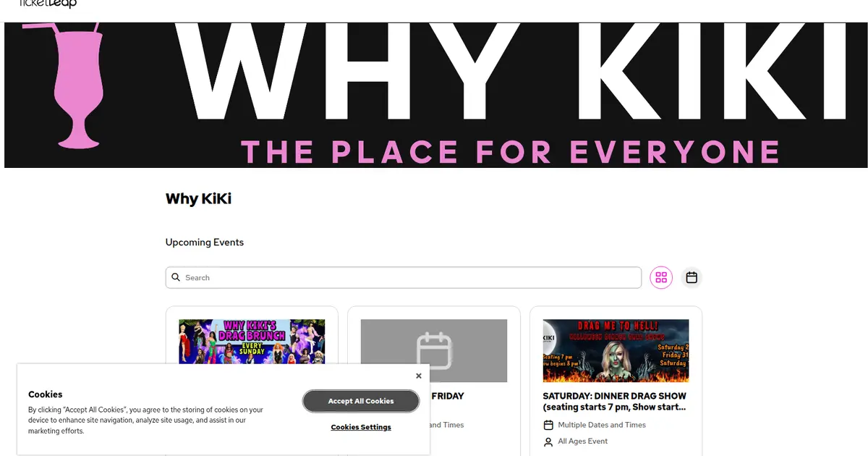The height and width of the screenshot is (456, 868).
Task: Open Why Kiki's Drag Brunch event thumbnail
Action: coord(252,342)
